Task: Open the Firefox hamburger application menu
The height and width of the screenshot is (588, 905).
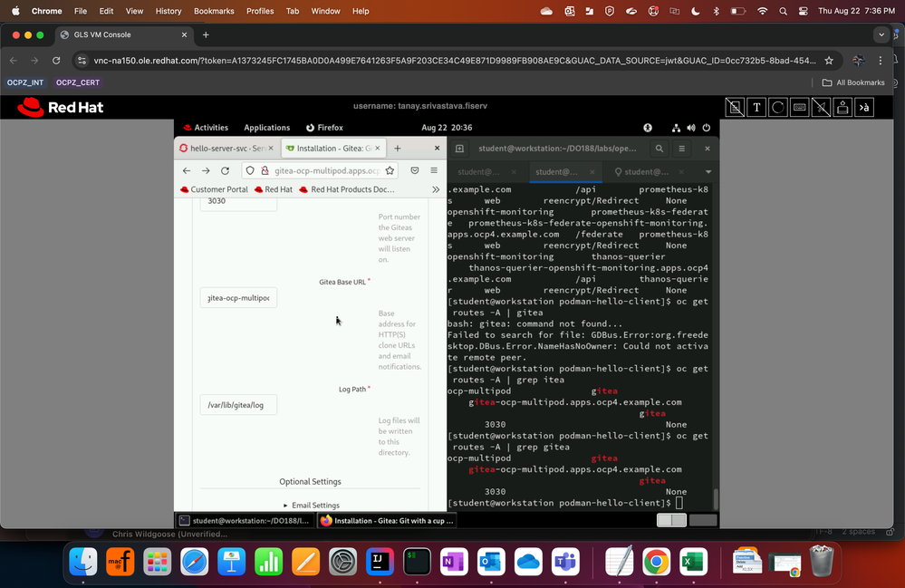Action: pos(434,170)
